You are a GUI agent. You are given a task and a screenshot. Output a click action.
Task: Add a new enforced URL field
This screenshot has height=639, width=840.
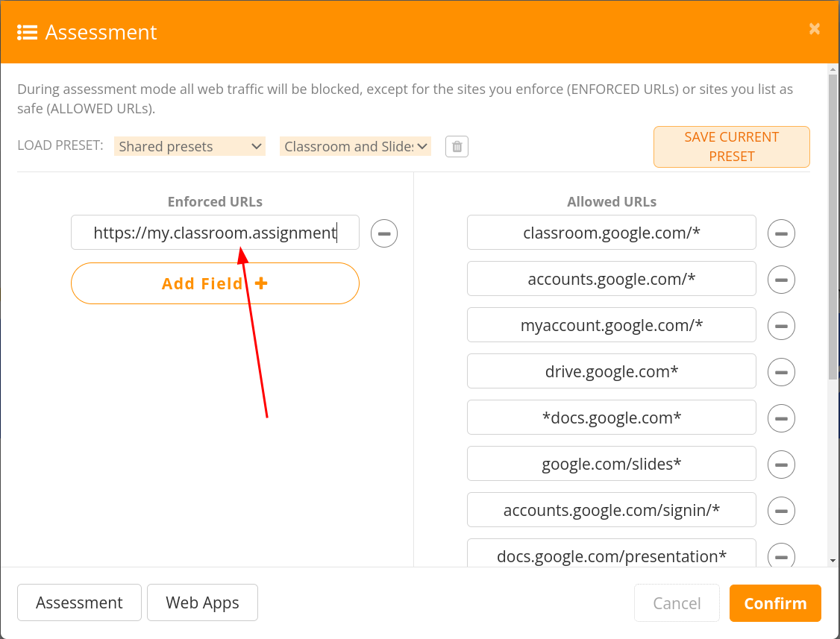point(215,283)
